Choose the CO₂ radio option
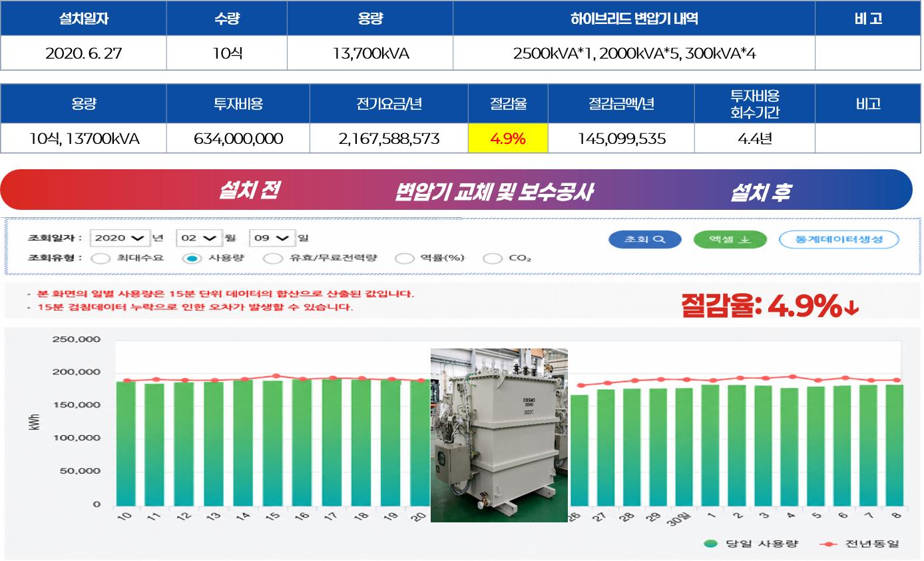Image resolution: width=924 pixels, height=561 pixels. pyautogui.click(x=492, y=259)
